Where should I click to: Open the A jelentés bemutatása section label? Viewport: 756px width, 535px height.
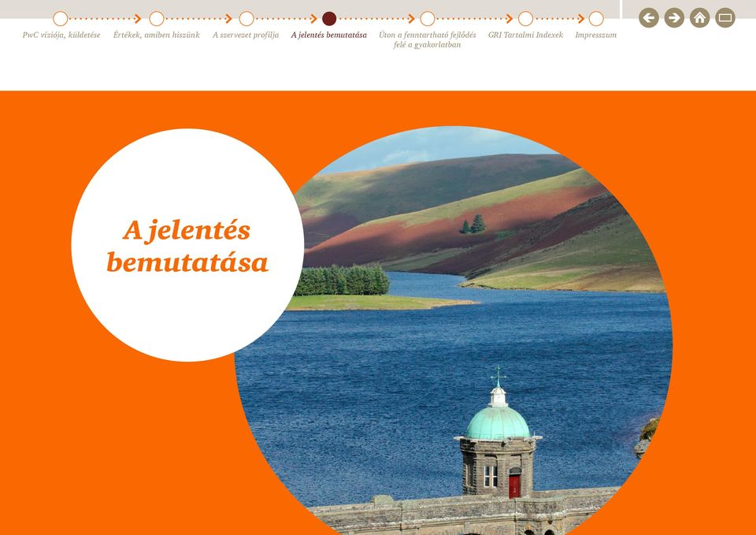coord(329,35)
